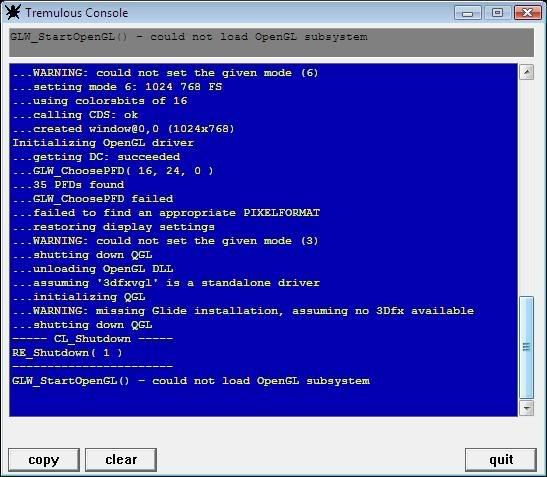Minimize the Tremulous Console window
Image resolution: width=547 pixels, height=477 pixels.
(468, 13)
